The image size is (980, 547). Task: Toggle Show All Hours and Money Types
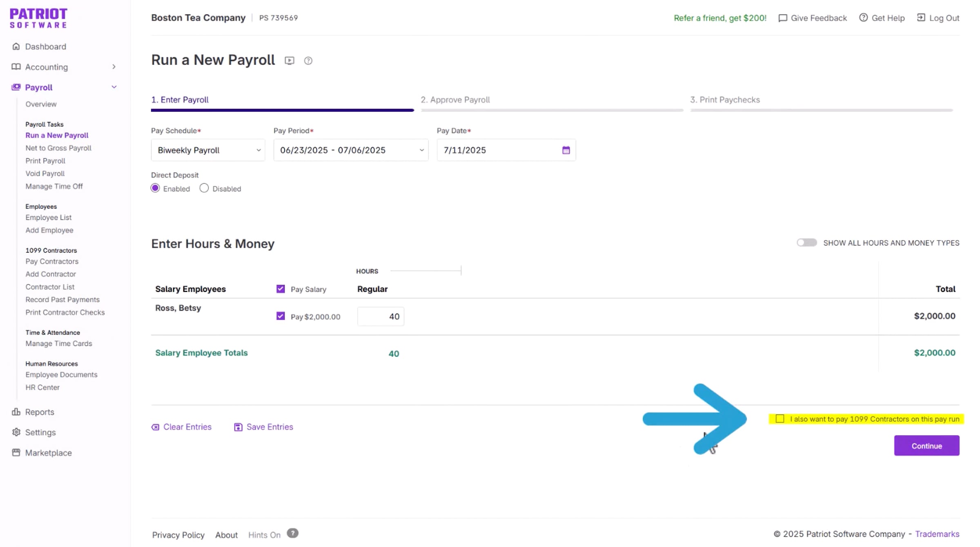(x=807, y=243)
